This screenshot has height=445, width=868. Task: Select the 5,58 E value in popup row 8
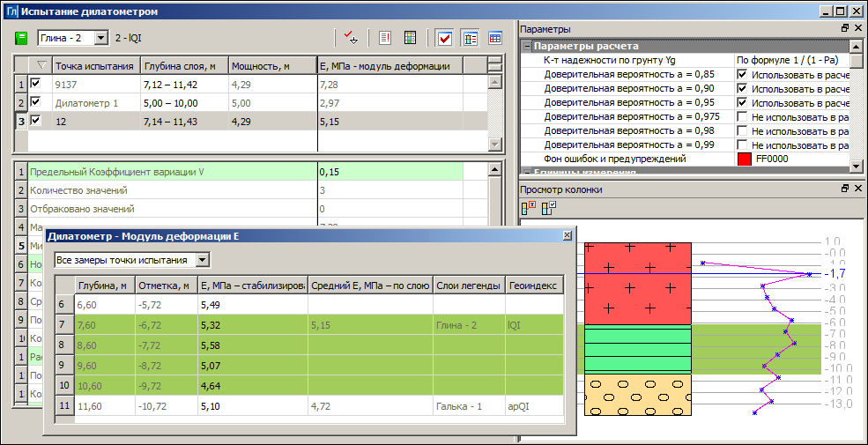(x=253, y=345)
